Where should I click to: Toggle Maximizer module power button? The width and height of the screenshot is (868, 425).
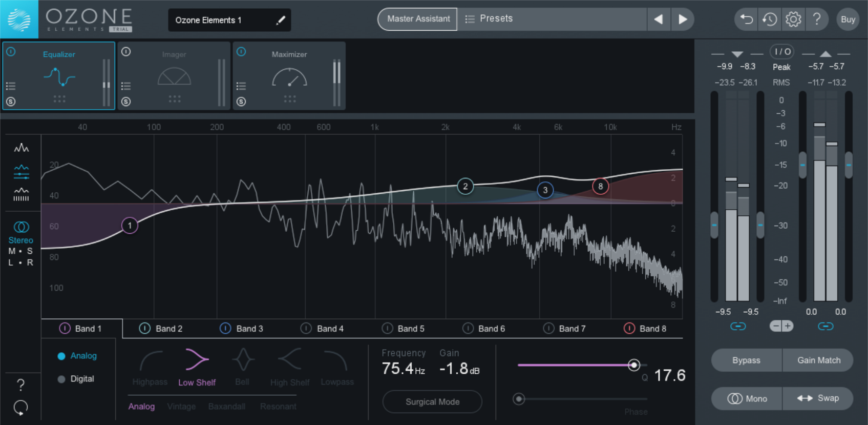[241, 52]
